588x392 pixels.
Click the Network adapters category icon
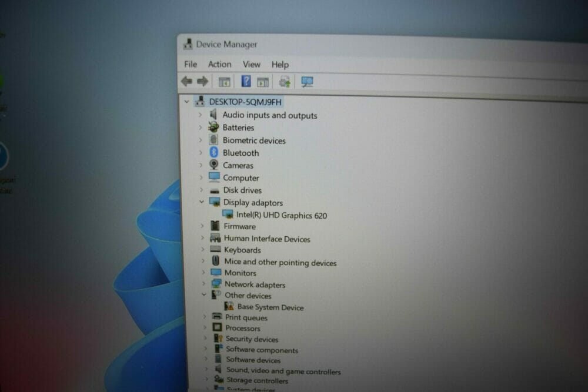tap(216, 283)
